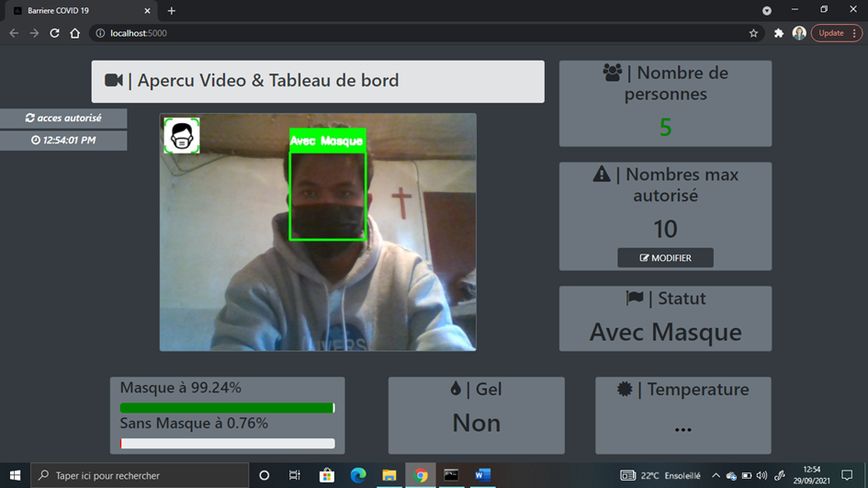Viewport: 868px width, 488px height.
Task: Open a new browser tab
Action: 172,10
